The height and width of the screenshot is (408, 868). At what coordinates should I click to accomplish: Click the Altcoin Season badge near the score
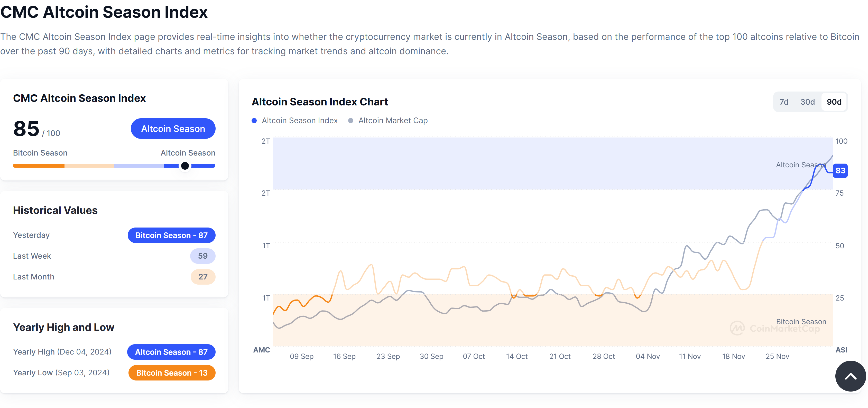(173, 129)
